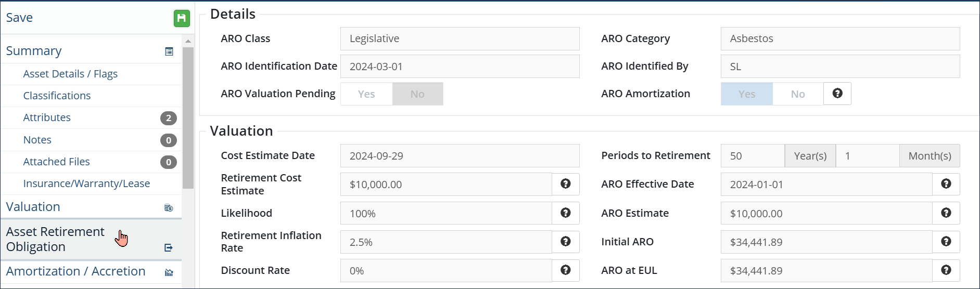This screenshot has width=980, height=289.
Task: Open Insurance/Warranty/Lease page
Action: [x=86, y=183]
